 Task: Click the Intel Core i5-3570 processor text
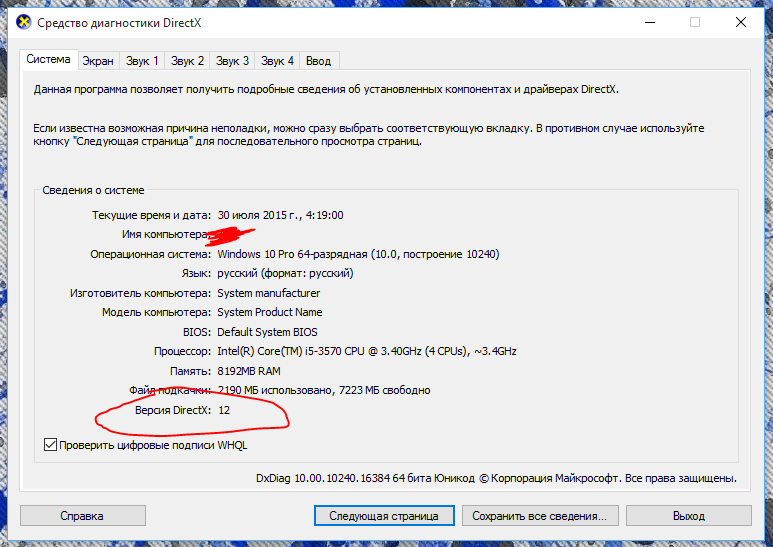click(x=366, y=351)
